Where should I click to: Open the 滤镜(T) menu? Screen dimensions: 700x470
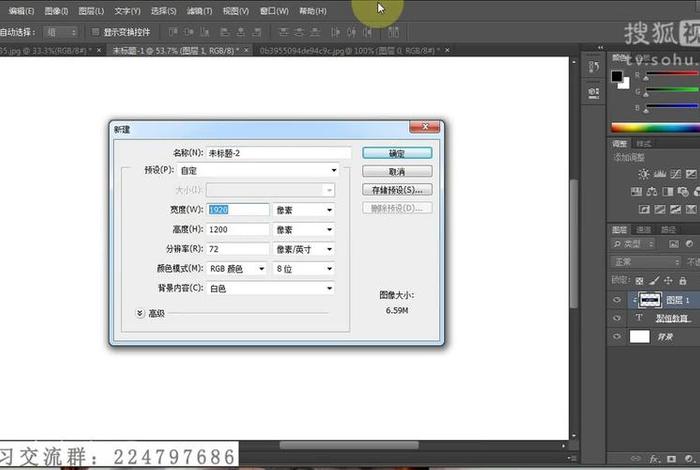200,11
